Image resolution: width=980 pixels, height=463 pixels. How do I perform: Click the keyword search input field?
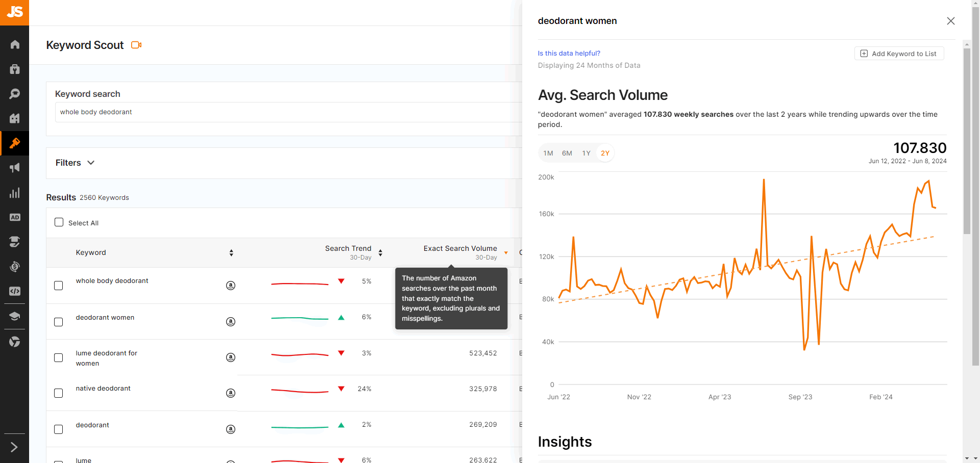tap(288, 112)
